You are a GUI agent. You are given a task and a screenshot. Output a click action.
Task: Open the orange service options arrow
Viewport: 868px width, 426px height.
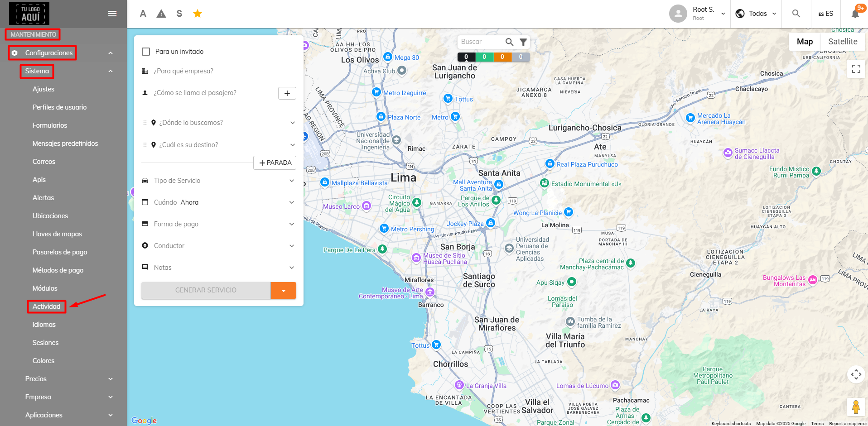(284, 291)
